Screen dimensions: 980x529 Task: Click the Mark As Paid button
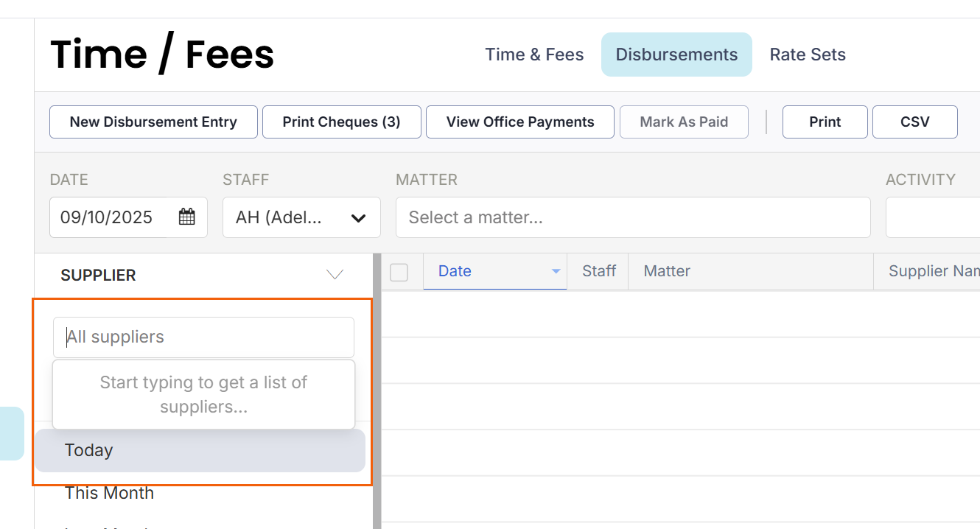(684, 122)
